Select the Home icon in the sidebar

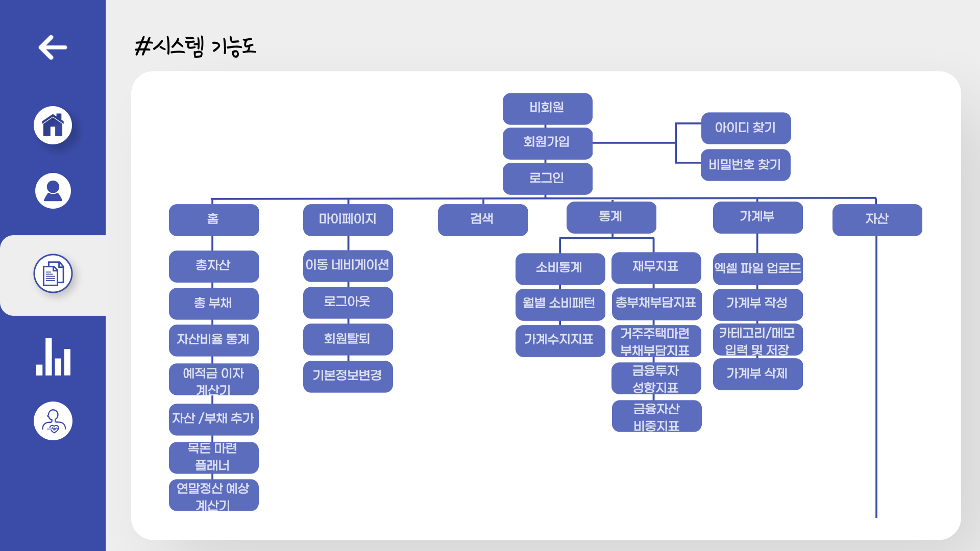coord(53,126)
